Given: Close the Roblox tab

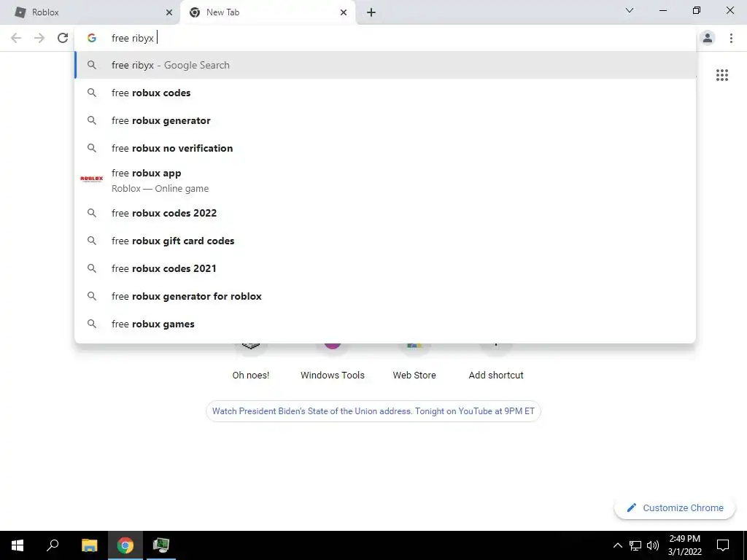Looking at the screenshot, I should [x=169, y=12].
